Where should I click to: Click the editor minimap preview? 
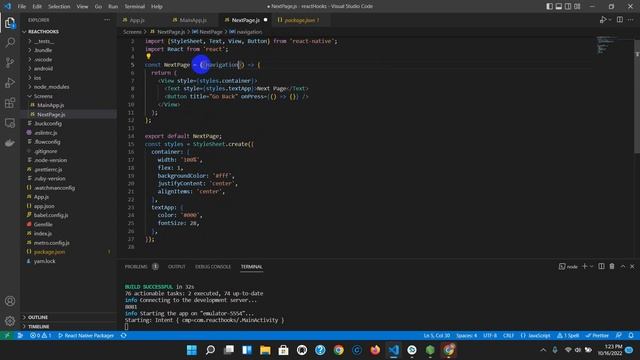coord(605,45)
